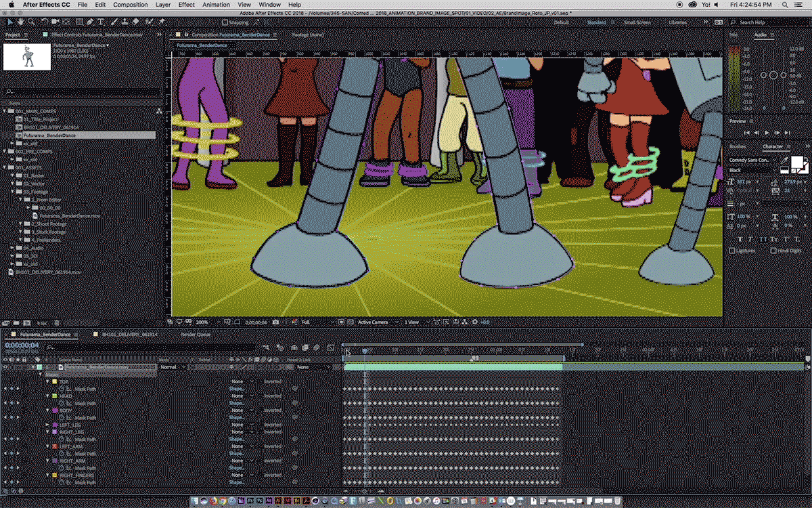Switch to the Info panel tab

pyautogui.click(x=734, y=35)
